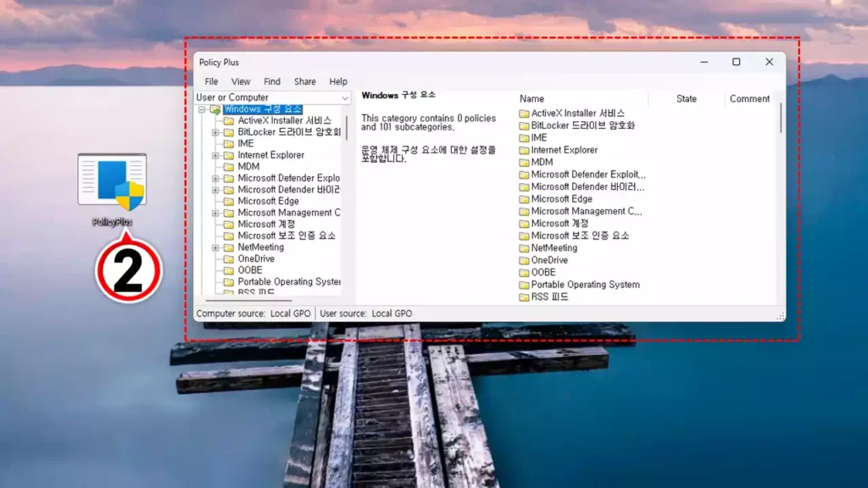Screen dimensions: 868x488
Task: Click Internet Explorer folder icon in list
Action: [524, 150]
